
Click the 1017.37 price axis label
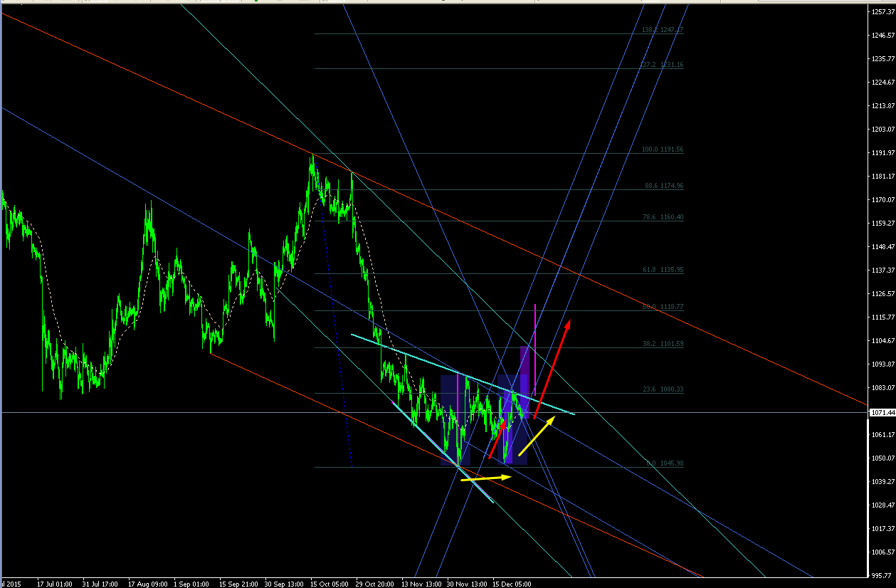[x=883, y=529]
